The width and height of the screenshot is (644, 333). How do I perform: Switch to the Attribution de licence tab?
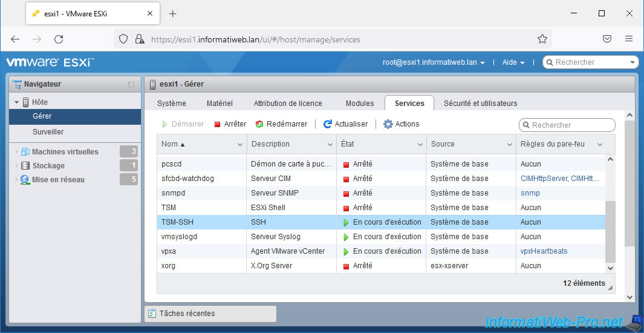pos(288,104)
